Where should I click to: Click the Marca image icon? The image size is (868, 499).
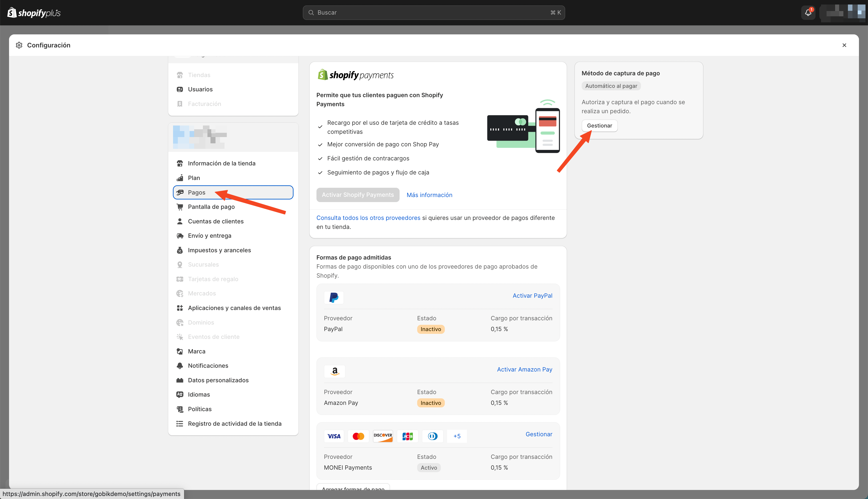pos(180,351)
